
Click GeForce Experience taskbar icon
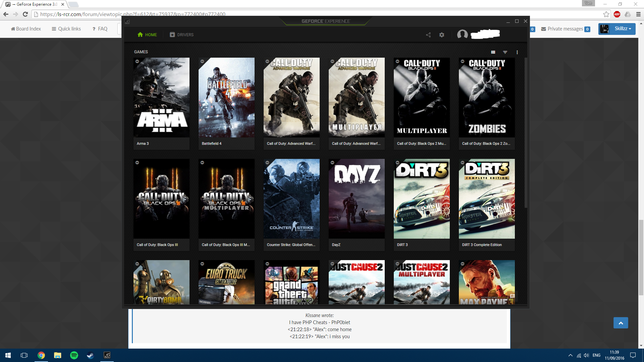107,355
